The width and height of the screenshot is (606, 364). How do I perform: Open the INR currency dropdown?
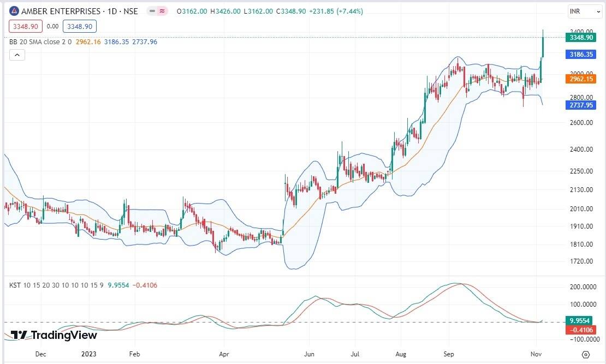585,11
